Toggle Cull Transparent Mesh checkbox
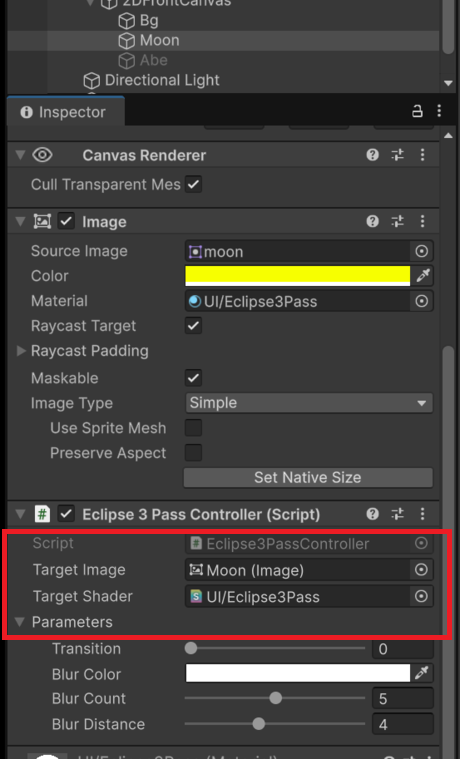The width and height of the screenshot is (460, 759). click(x=193, y=184)
